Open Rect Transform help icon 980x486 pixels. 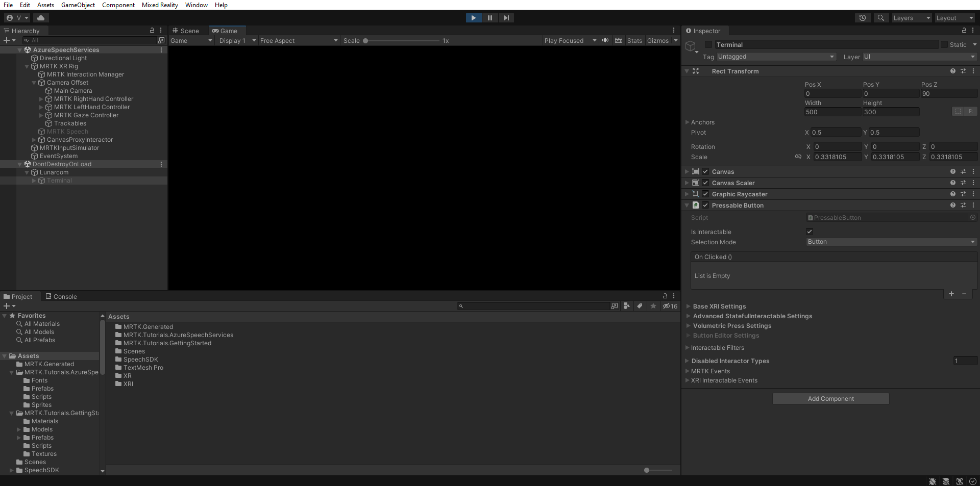pyautogui.click(x=953, y=71)
